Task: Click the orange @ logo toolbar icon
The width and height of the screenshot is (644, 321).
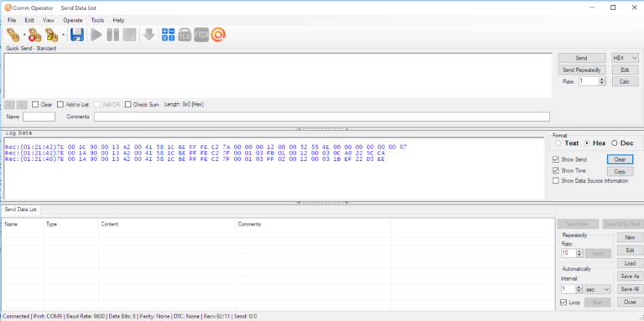Action: (218, 35)
